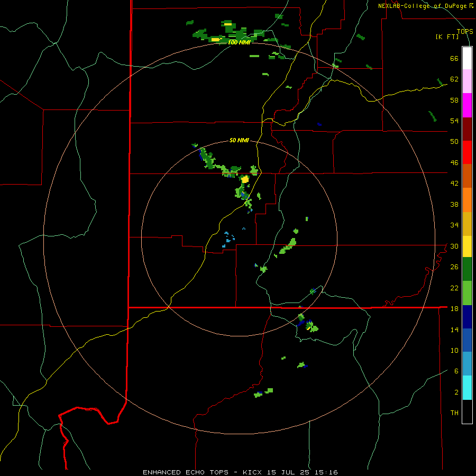Click the legend value 34
Viewport: 476px width, 476px height.
pos(454,225)
